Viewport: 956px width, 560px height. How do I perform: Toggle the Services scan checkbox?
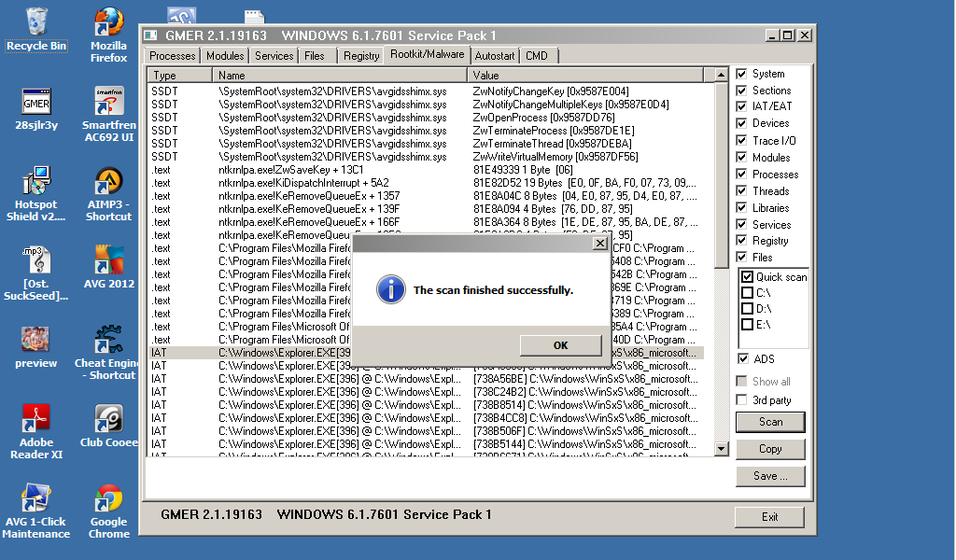pos(741,224)
